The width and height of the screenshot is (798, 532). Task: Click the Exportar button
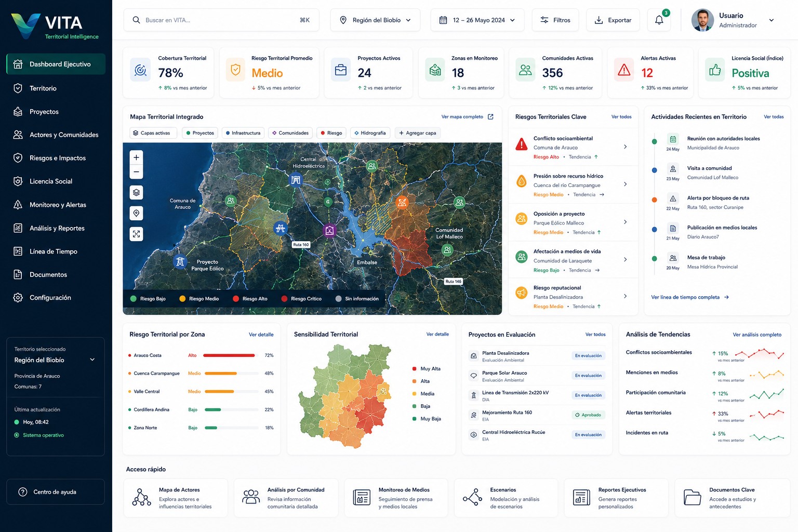pyautogui.click(x=613, y=20)
